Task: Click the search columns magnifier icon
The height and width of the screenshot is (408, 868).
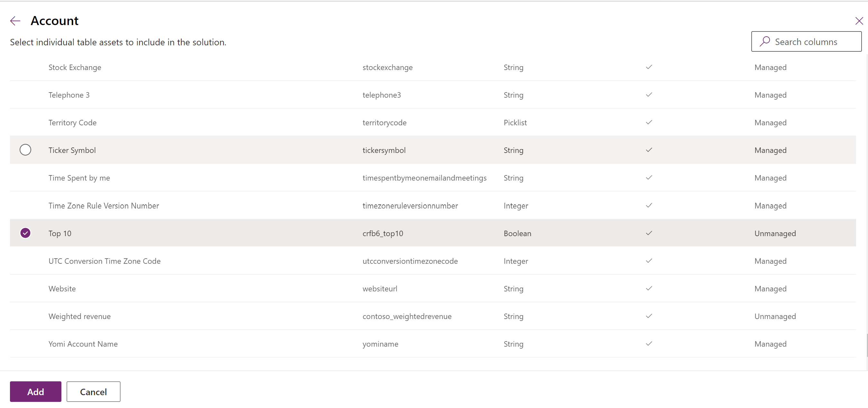Action: click(764, 41)
